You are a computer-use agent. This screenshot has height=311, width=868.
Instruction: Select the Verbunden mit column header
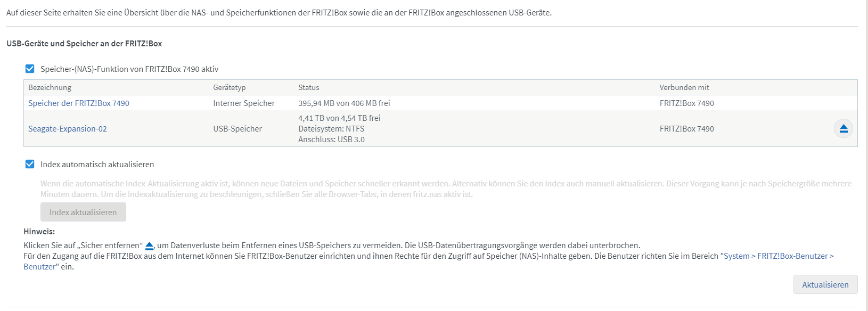684,87
